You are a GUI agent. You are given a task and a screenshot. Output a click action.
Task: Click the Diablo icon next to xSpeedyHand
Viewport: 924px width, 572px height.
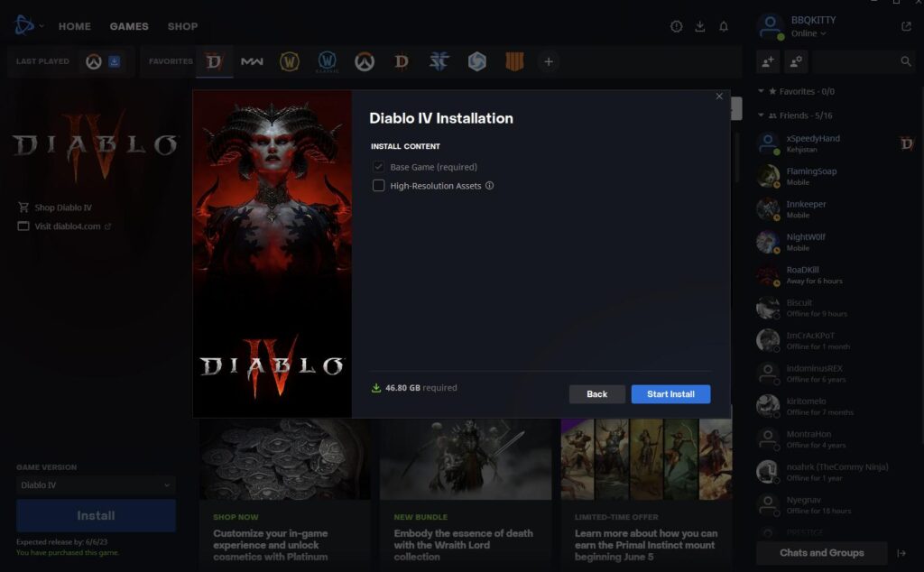tap(907, 143)
